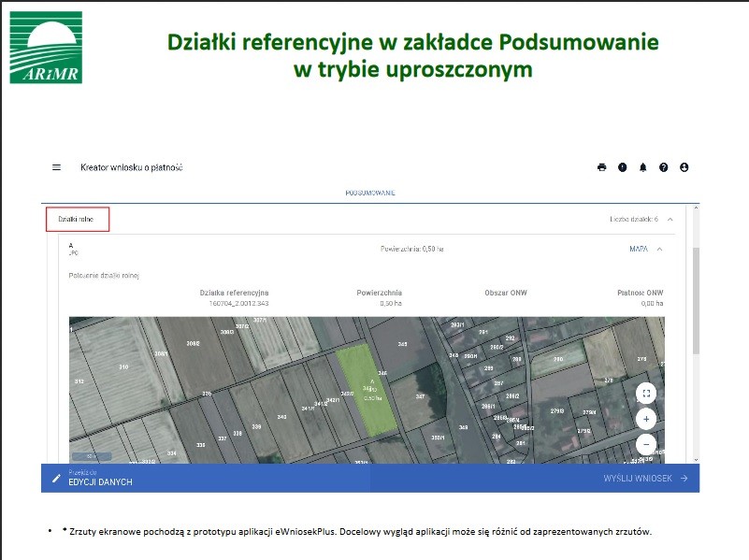Zoom in with the map plus button
Screen dimensions: 749x560
[646, 419]
